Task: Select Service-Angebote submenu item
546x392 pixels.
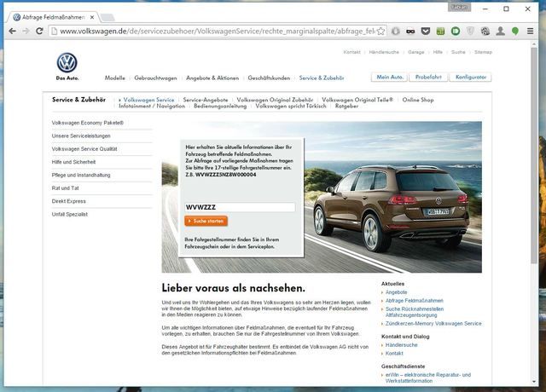Action: click(206, 100)
